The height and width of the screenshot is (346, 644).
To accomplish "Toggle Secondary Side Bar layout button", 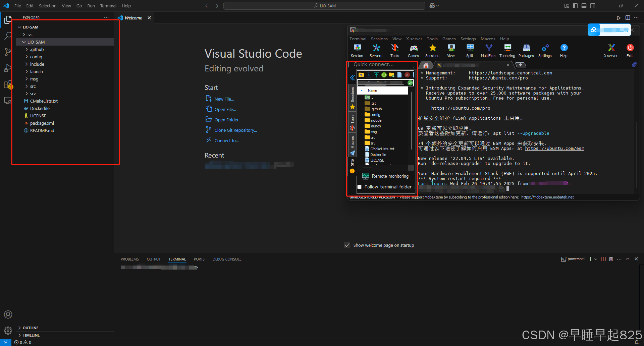I will click(593, 6).
